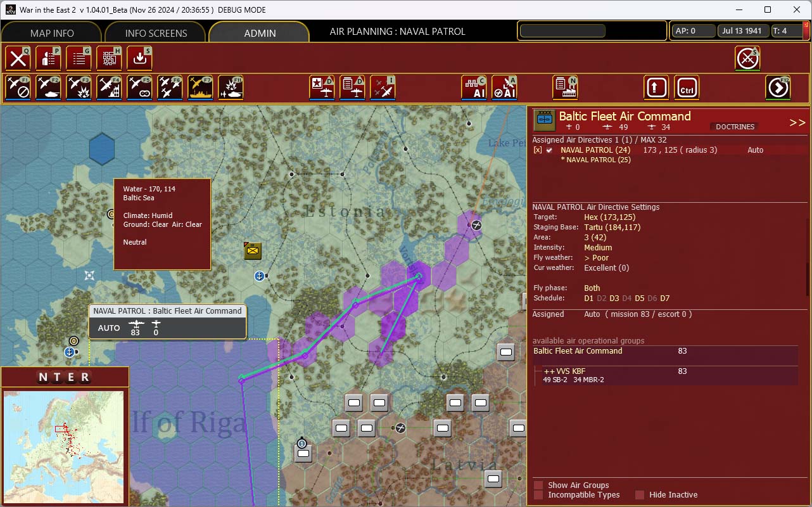Expand the panel with the >> arrows
The image size is (812, 507).
click(x=797, y=122)
